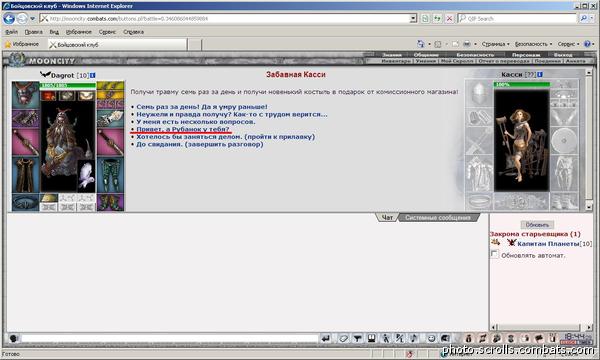This screenshot has width=600, height=360.
Task: Click the music note icon in bottom toolbar
Action: tap(414, 338)
